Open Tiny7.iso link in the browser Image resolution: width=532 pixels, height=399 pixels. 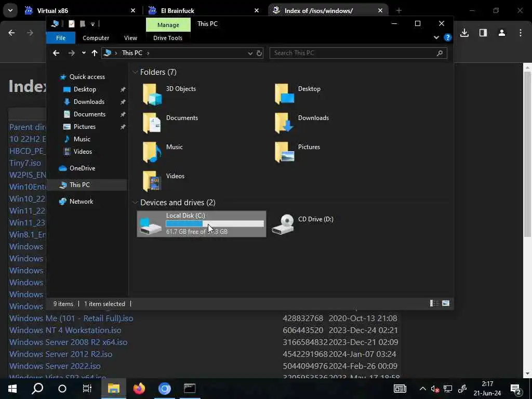(25, 163)
